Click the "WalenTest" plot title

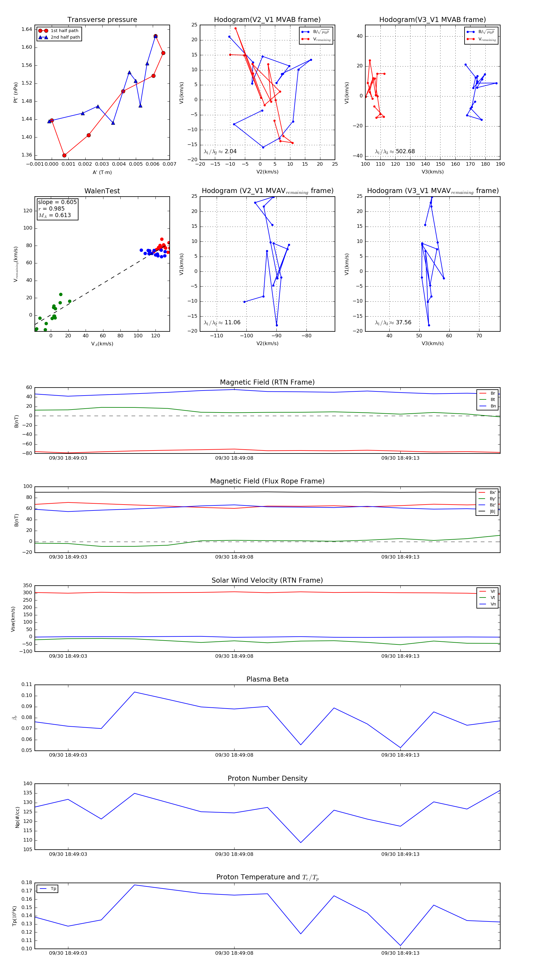coord(102,191)
